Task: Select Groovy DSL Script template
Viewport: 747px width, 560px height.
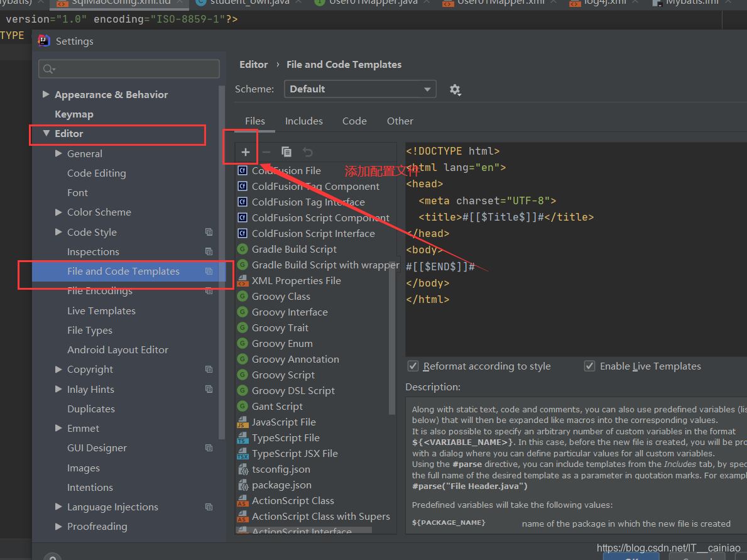Action: [293, 391]
